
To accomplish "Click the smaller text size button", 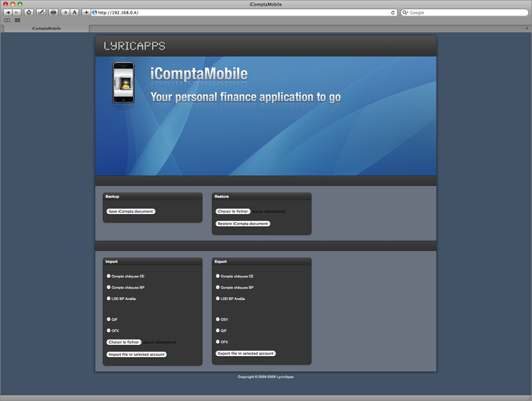I will pos(66,12).
